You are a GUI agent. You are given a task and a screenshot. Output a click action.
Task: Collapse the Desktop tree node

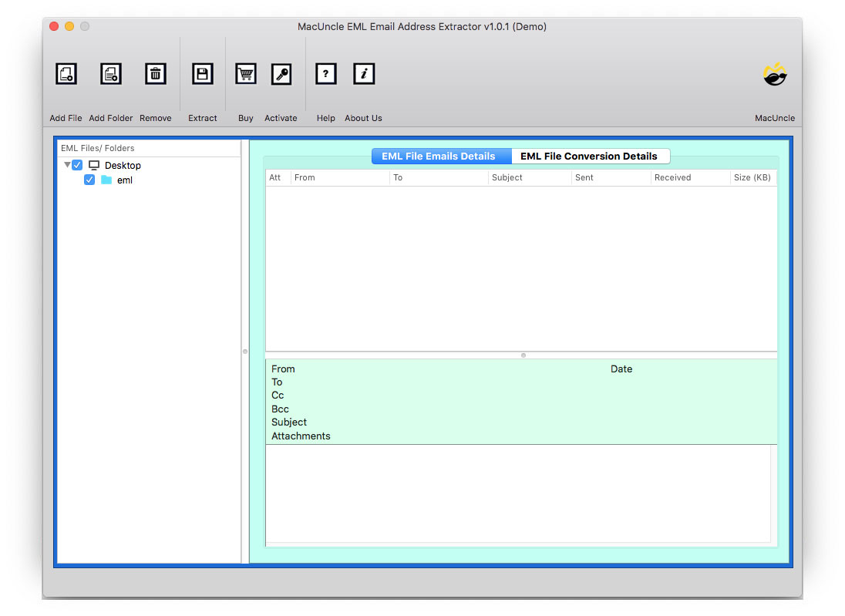67,165
